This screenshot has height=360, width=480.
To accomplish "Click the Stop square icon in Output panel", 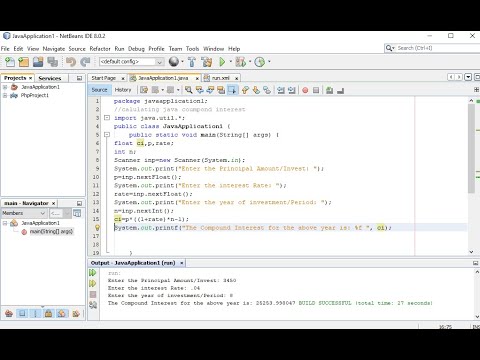I will [x=93, y=295].
